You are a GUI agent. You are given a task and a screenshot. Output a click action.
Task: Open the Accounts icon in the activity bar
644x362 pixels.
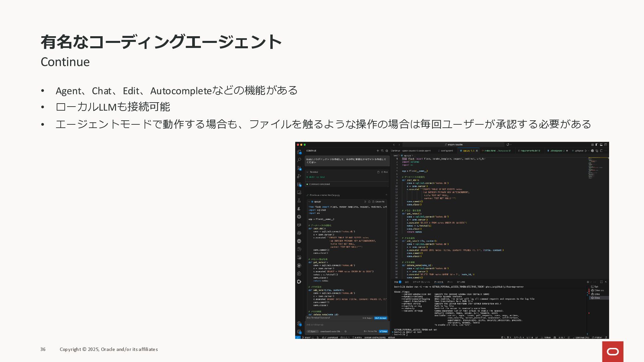(x=299, y=323)
